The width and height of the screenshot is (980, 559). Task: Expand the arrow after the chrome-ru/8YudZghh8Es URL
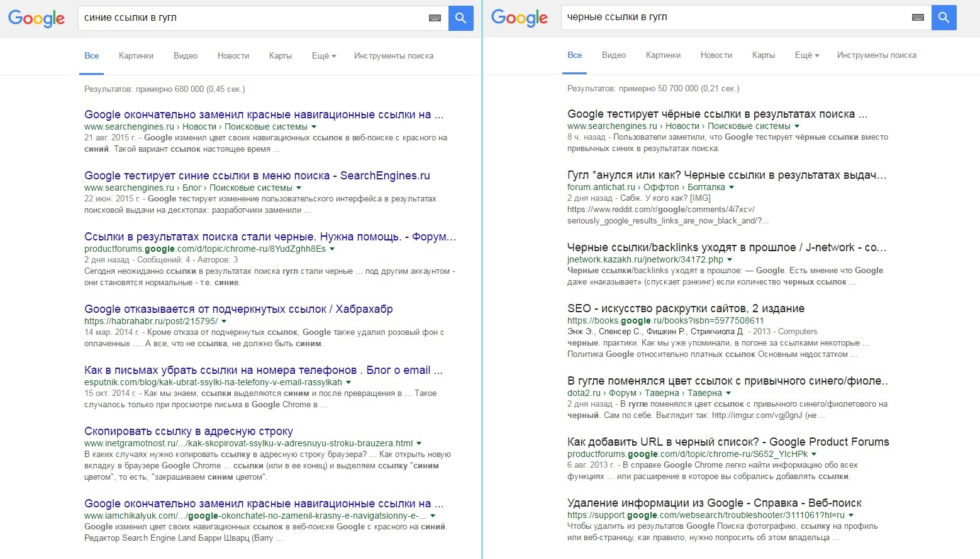coord(332,249)
